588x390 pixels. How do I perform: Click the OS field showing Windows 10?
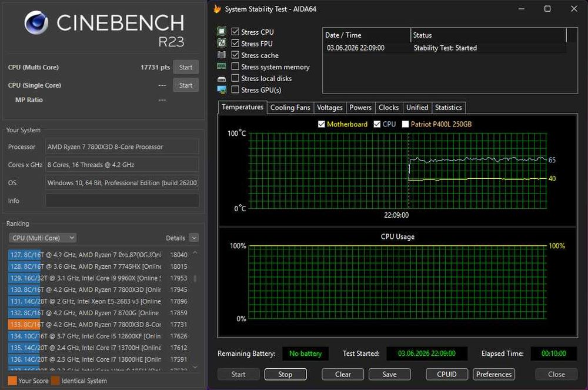click(122, 182)
